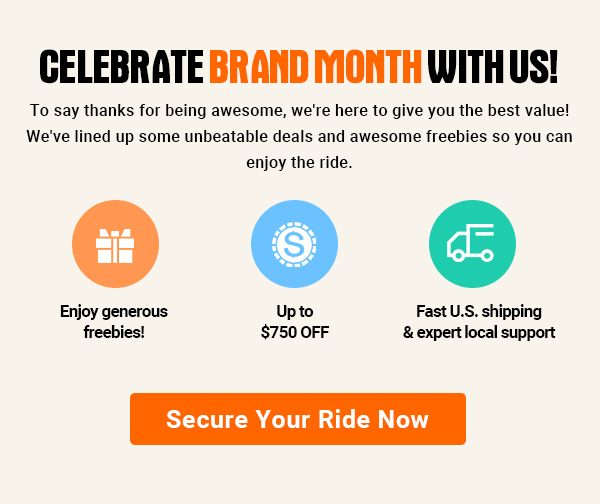Screen dimensions: 600x504
Task: Click the white gift box symbol
Action: click(x=115, y=246)
